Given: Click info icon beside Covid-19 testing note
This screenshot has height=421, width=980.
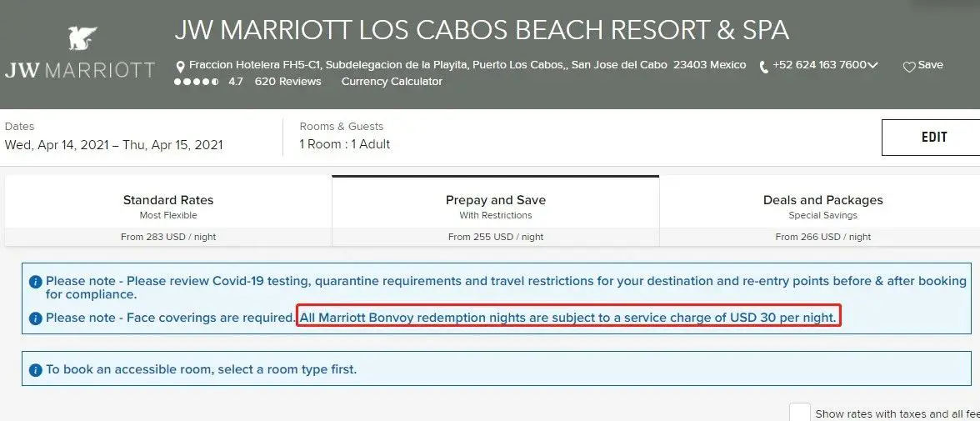Looking at the screenshot, I should [x=35, y=282].
